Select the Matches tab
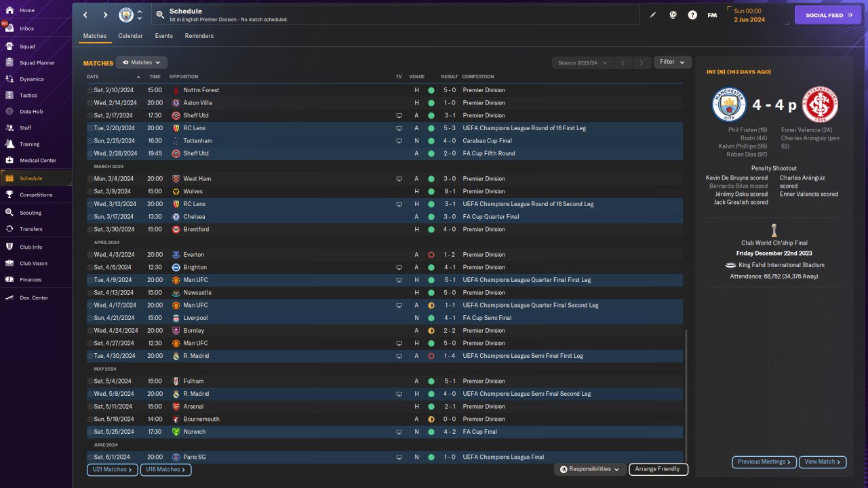The image size is (868, 488). click(x=95, y=36)
